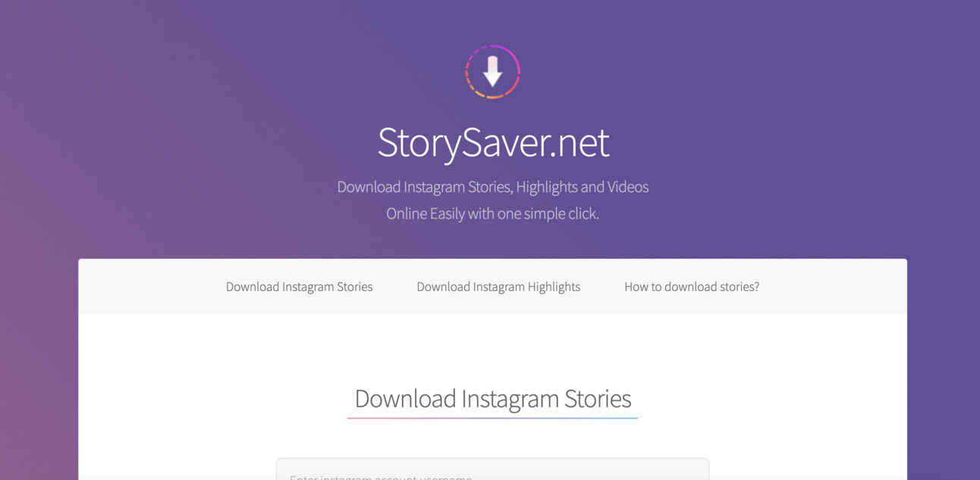Click the tagline mentioning Highlights and Videos
This screenshot has width=980, height=480.
tap(493, 187)
